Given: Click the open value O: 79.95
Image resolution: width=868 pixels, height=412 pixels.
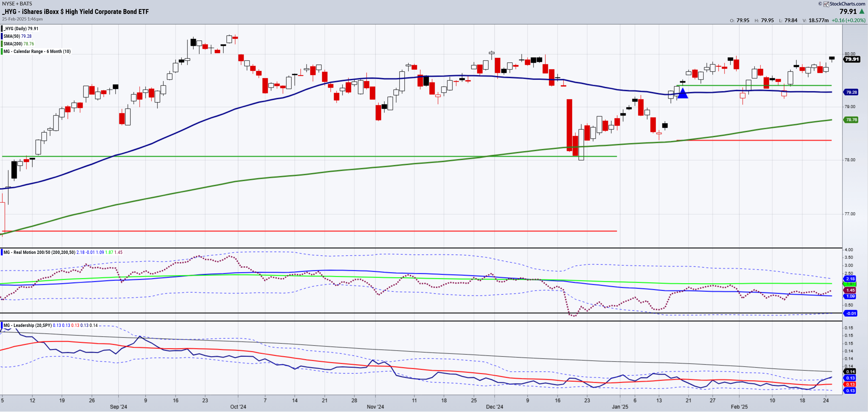Looking at the screenshot, I should [x=740, y=20].
